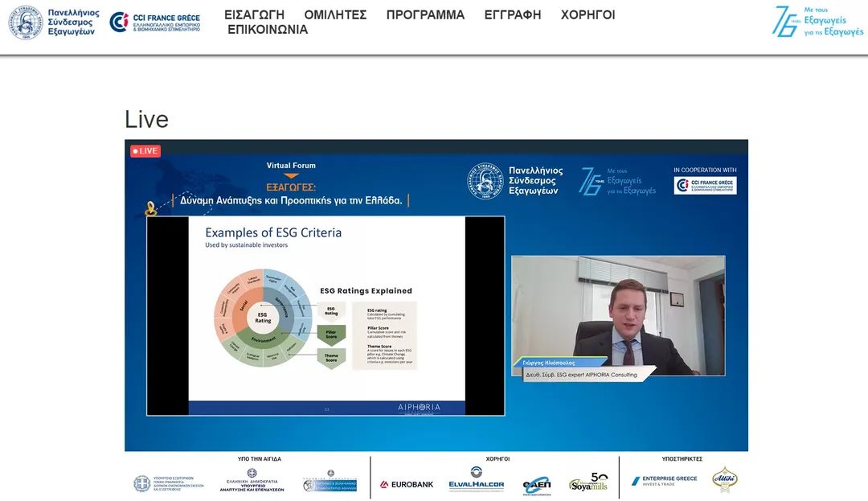This screenshot has width=868, height=501.
Task: Click the ΧΟΡΗΓΟΙ label above the sponsor logos
Action: click(497, 459)
